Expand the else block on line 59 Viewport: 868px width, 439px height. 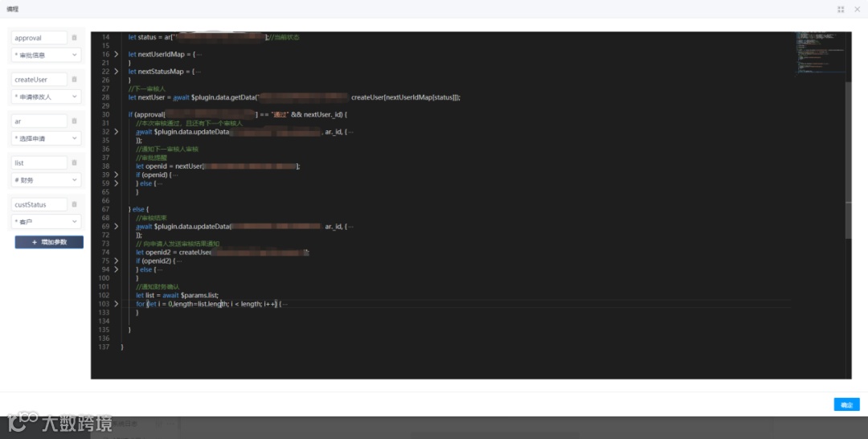click(x=117, y=183)
